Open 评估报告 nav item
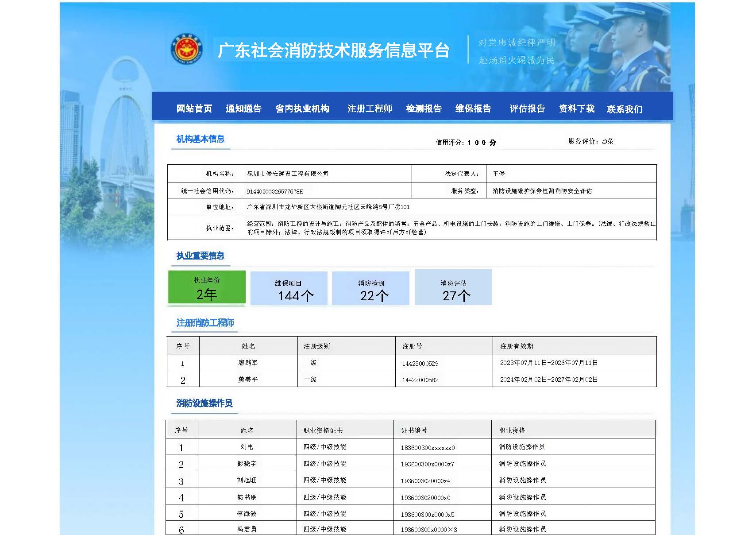 coord(527,109)
